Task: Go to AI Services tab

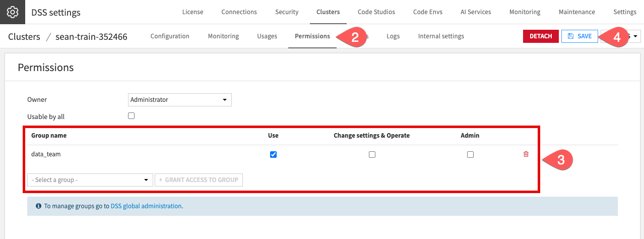Action: 476,12
